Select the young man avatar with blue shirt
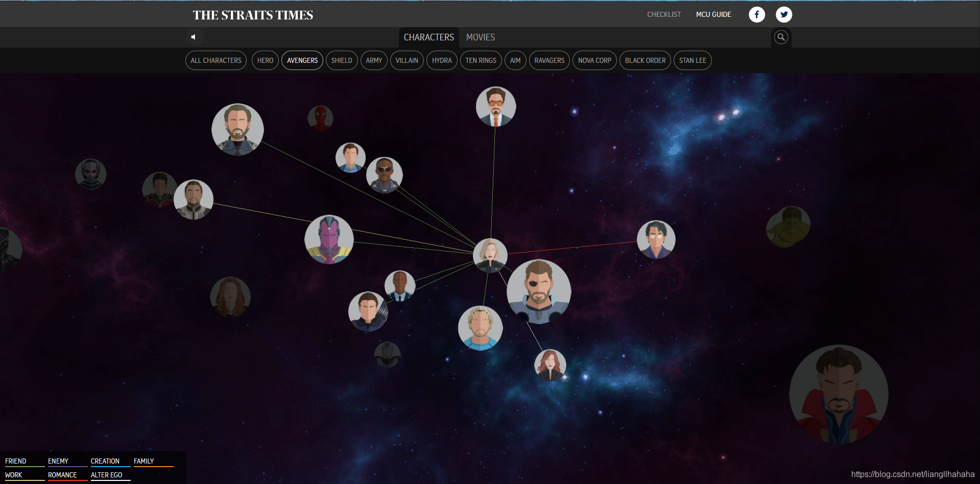The height and width of the screenshot is (484, 980). [350, 157]
